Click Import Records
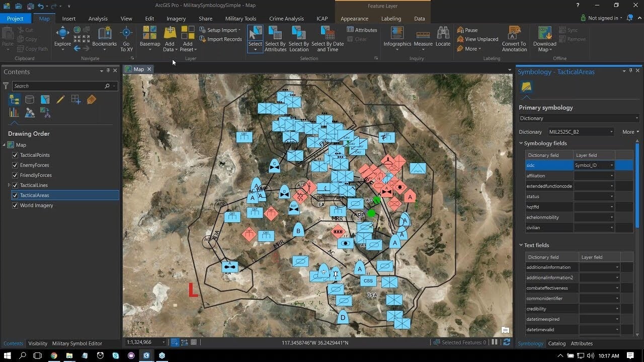 pos(220,39)
